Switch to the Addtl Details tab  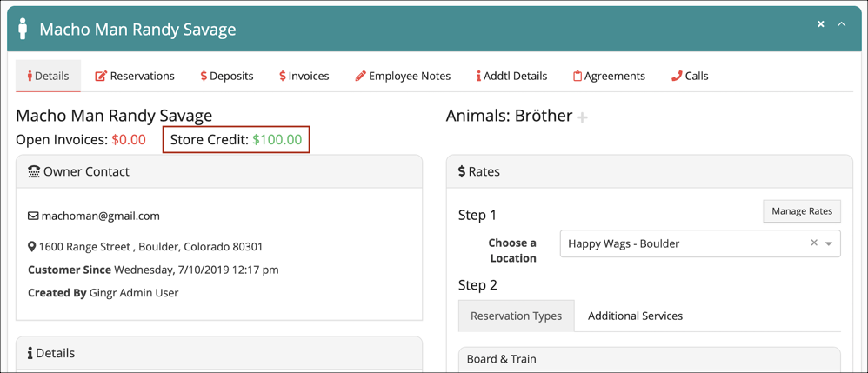tap(511, 76)
